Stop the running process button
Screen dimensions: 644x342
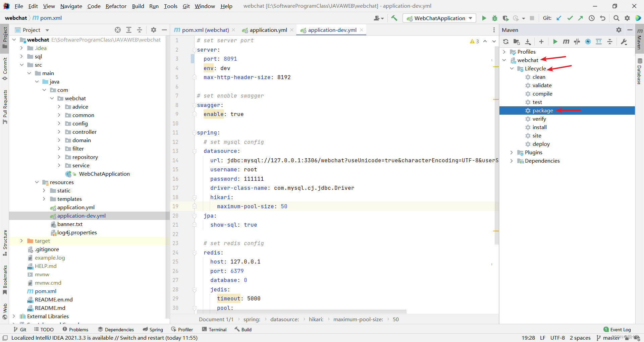point(532,18)
